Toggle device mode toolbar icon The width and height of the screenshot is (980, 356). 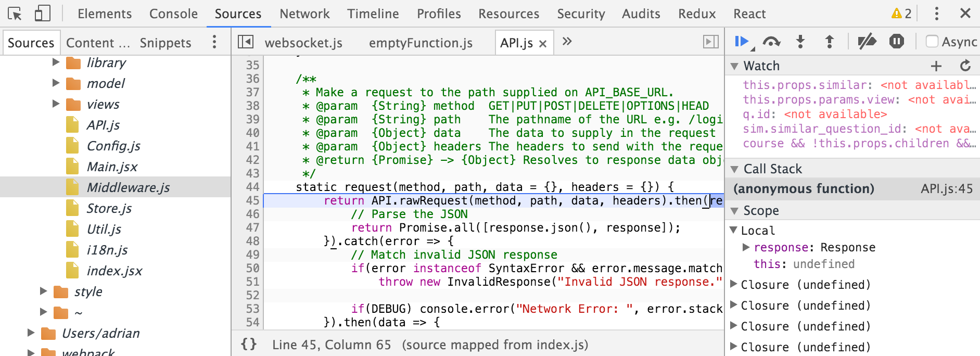pos(42,14)
